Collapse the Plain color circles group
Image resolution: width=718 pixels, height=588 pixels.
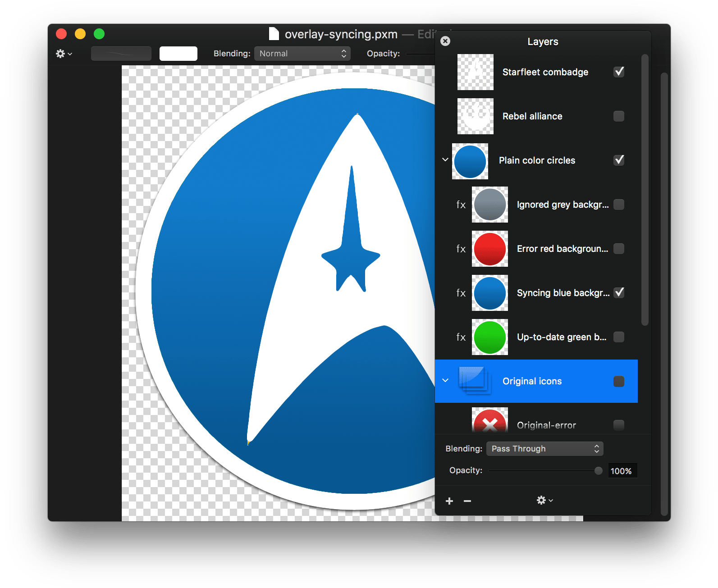point(445,160)
